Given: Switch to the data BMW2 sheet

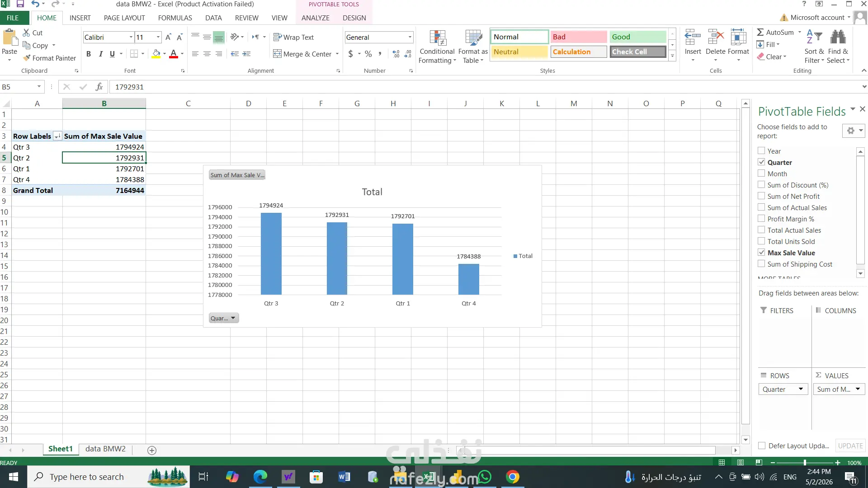Looking at the screenshot, I should 105,449.
